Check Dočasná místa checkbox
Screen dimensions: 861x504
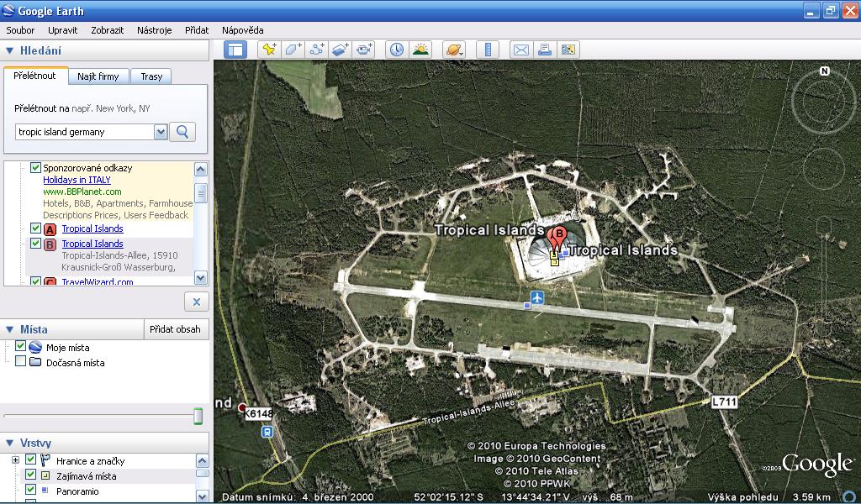point(20,361)
